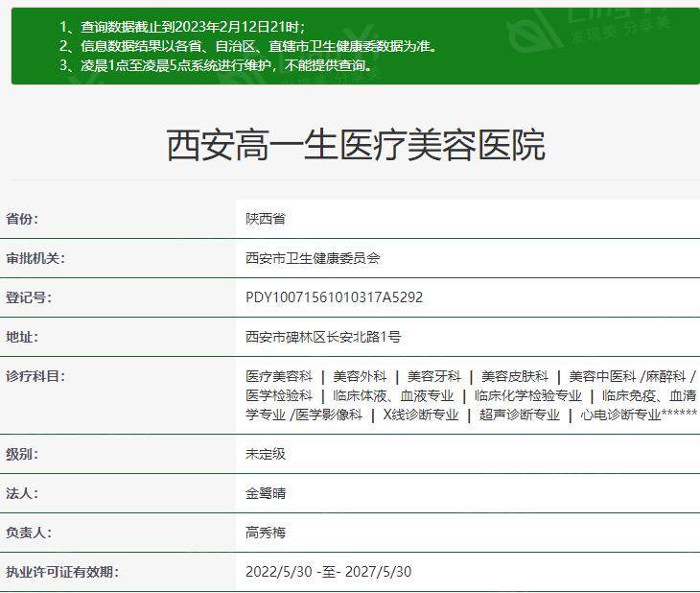Click 医学检验科 in department list
This screenshot has width=700, height=593.
tap(279, 395)
